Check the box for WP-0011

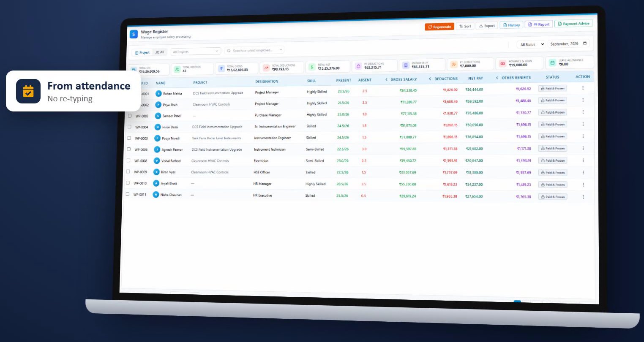(x=128, y=194)
